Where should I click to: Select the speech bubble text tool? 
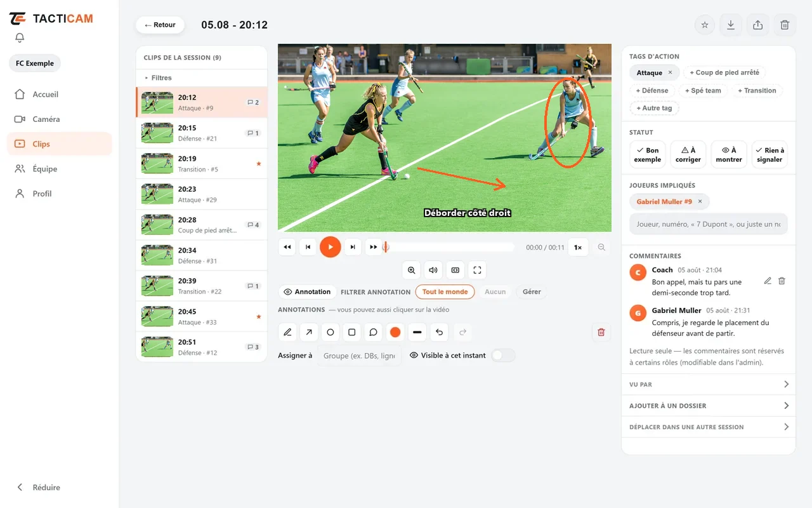[x=374, y=332]
